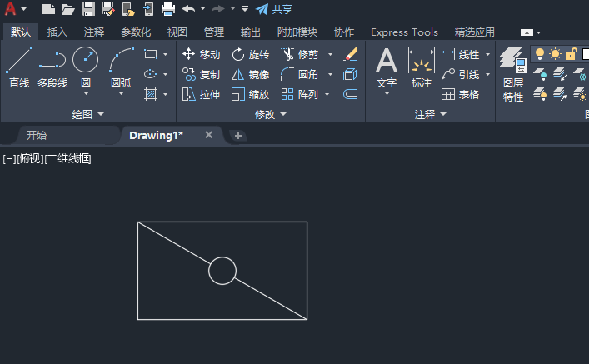589x364 pixels.
Task: Select the Arc (圆弧) tool icon
Action: (122, 59)
